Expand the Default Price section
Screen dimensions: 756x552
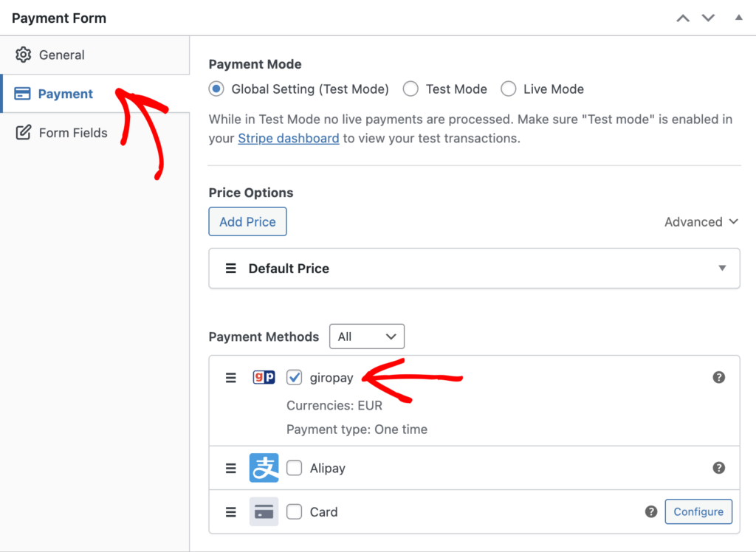pos(722,268)
